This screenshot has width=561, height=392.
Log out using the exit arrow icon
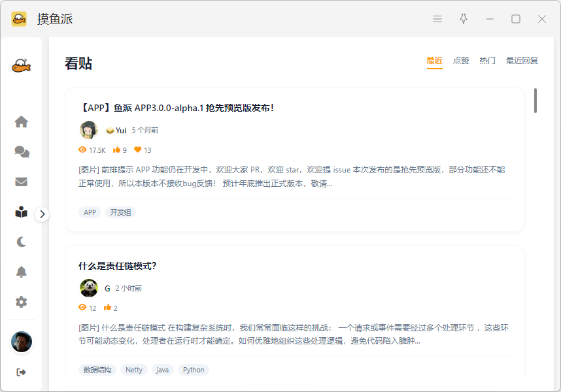[x=22, y=372]
